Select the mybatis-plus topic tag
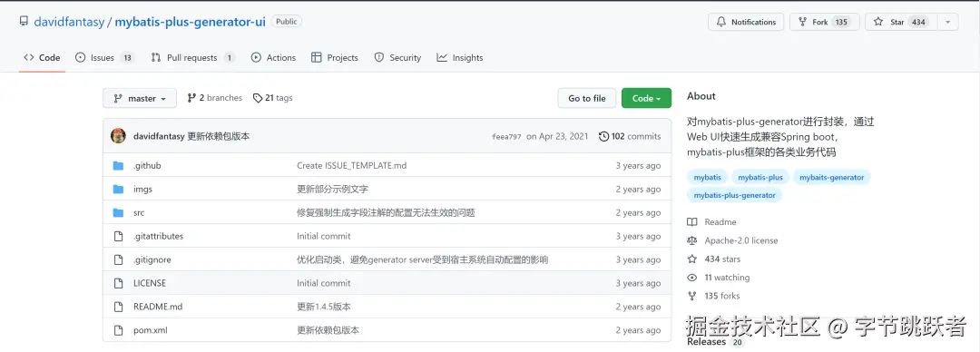This screenshot has height=352, width=980. [760, 177]
